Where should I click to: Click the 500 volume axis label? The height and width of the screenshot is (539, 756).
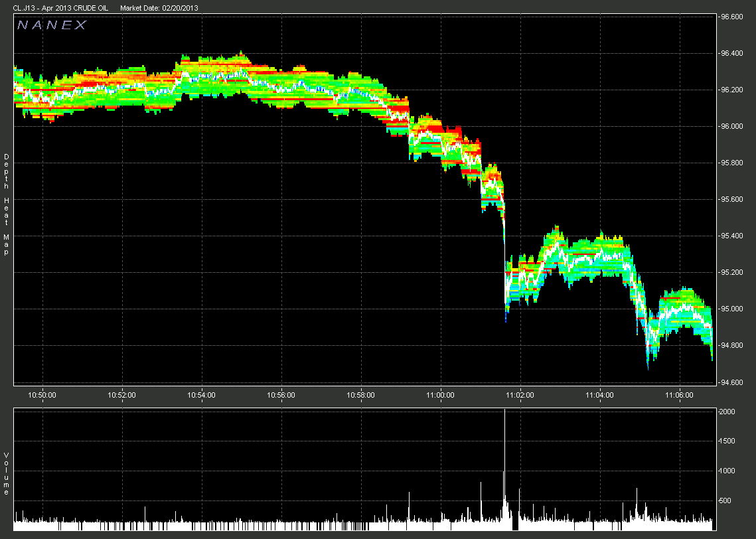[x=725, y=501]
